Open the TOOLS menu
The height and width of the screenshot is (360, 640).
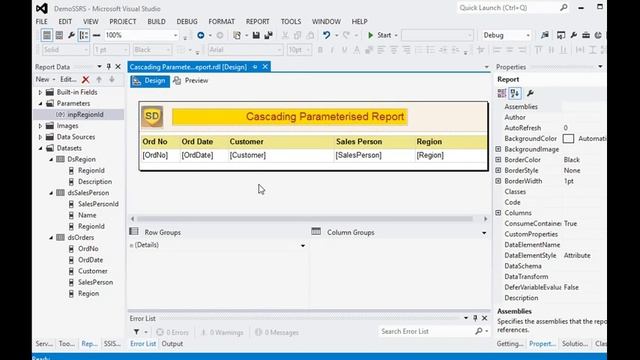tap(291, 22)
